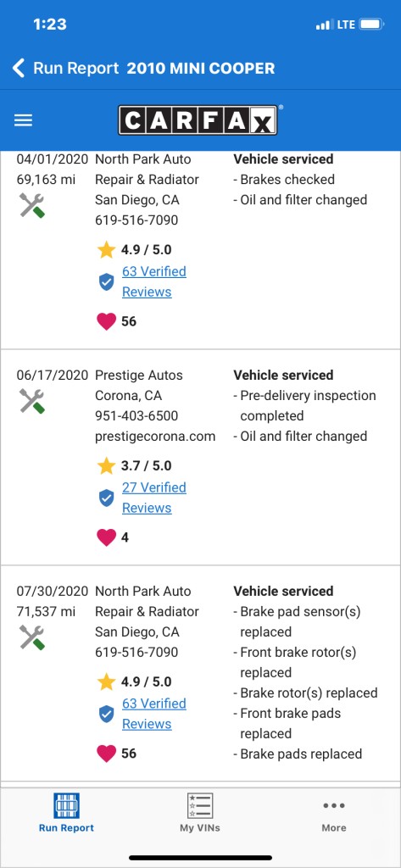
Task: Toggle the heart with 56 on 07/30/2020 entry
Action: point(106,754)
